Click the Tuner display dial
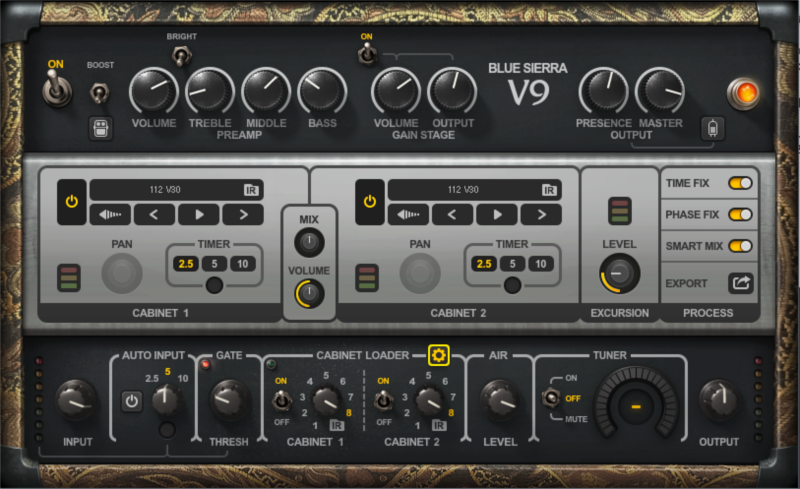Viewport: 800px width, 489px height. (636, 405)
